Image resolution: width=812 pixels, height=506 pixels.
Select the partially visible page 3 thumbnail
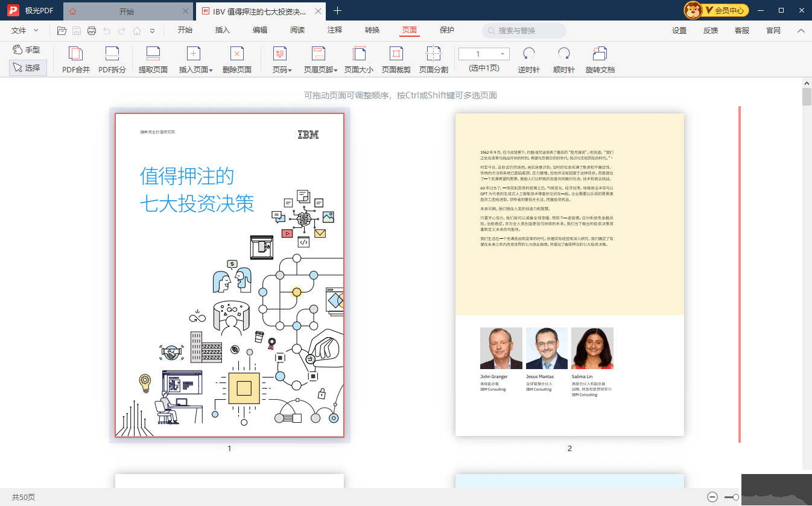click(229, 481)
